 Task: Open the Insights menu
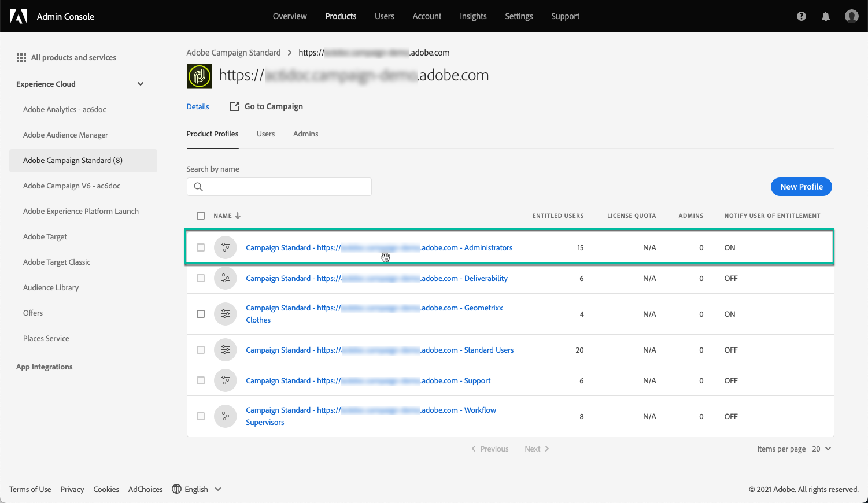[473, 16]
